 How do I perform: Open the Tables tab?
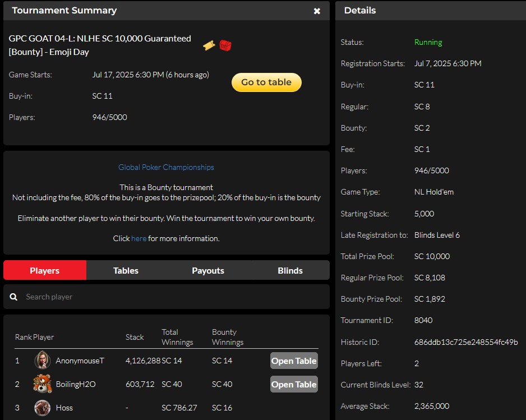pos(125,270)
